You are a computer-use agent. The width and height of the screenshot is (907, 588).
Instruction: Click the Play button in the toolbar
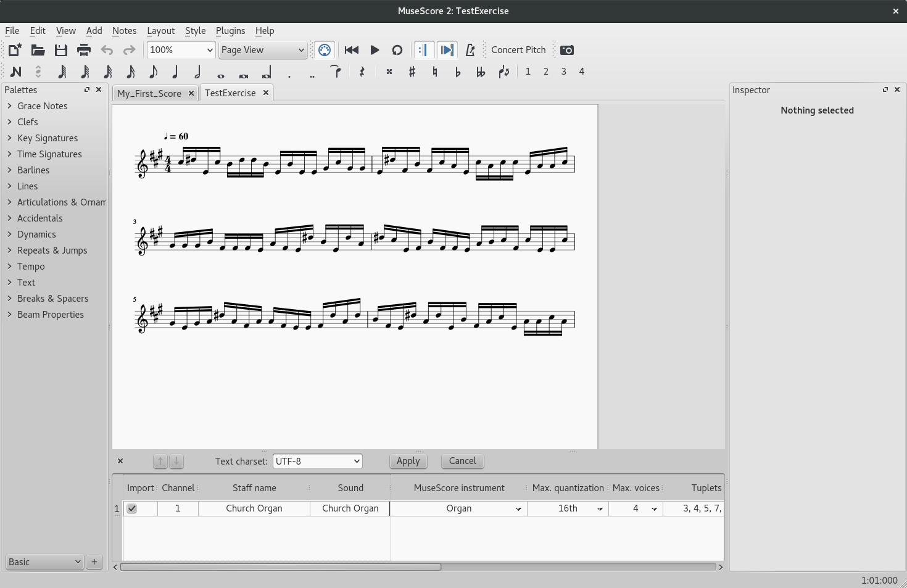(x=375, y=50)
